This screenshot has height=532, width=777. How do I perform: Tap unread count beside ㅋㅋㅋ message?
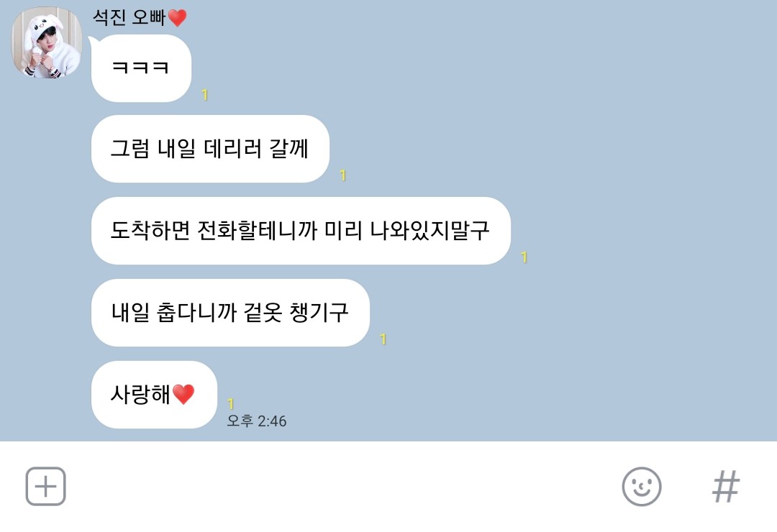click(204, 95)
